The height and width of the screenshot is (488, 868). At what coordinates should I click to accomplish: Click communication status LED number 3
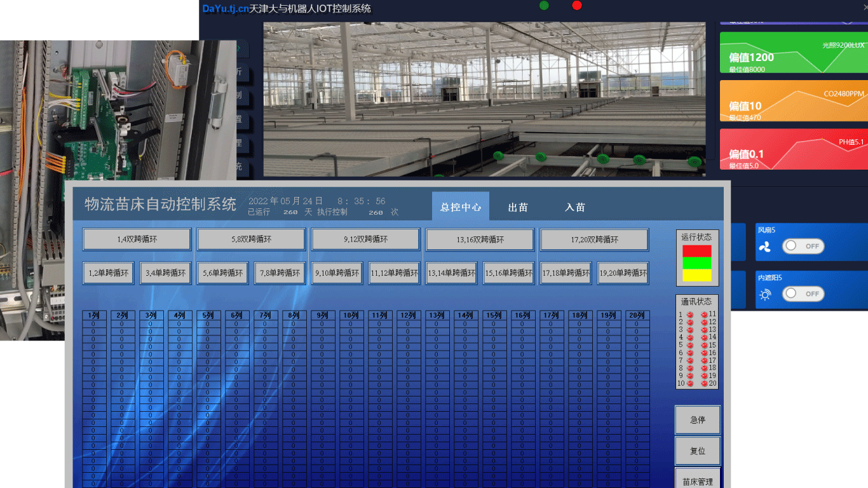690,330
